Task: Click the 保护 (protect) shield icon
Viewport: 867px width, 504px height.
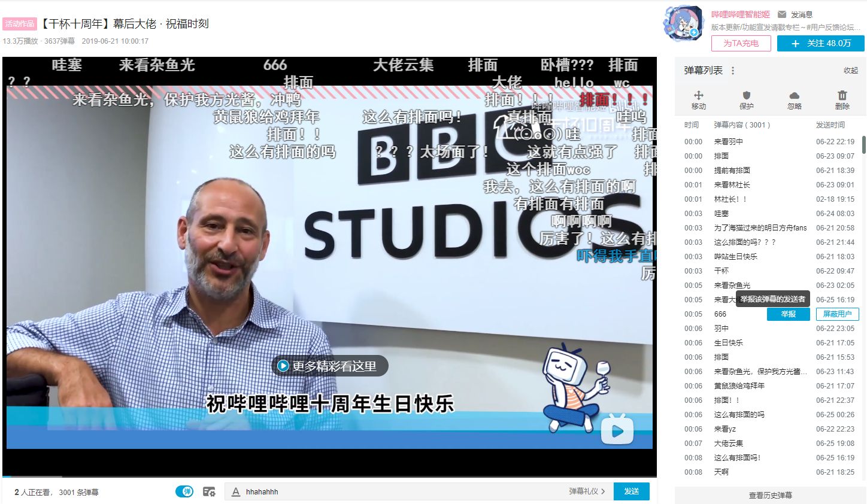Action: point(746,95)
